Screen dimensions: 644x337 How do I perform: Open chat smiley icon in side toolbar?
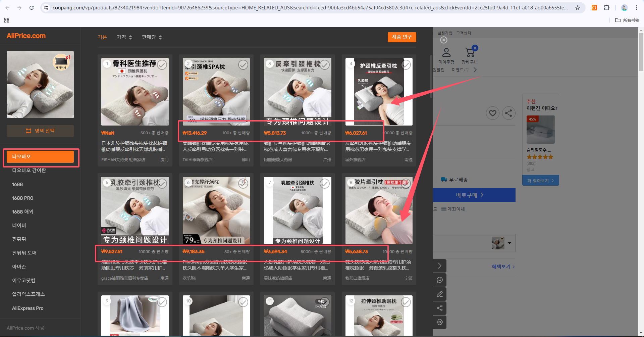(439, 280)
